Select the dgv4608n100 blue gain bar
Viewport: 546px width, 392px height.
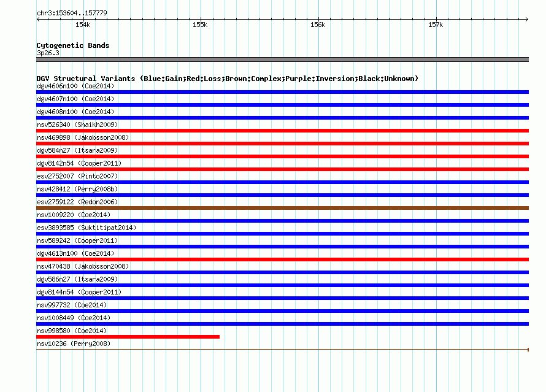(x=282, y=118)
